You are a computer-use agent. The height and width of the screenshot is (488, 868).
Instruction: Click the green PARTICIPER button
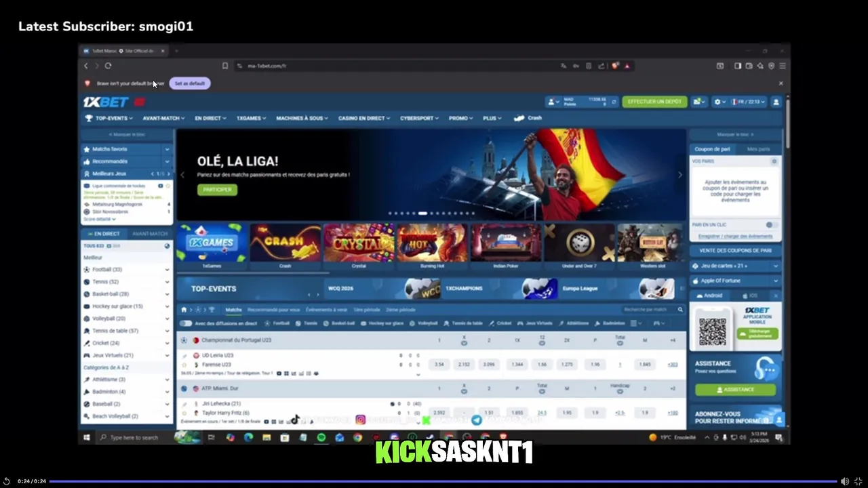pos(217,190)
